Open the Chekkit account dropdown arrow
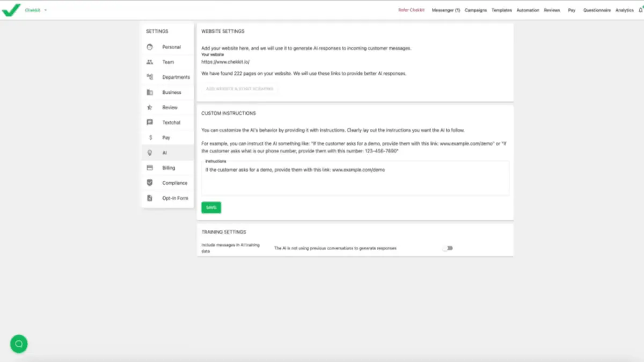This screenshot has width=644, height=362. click(x=46, y=10)
